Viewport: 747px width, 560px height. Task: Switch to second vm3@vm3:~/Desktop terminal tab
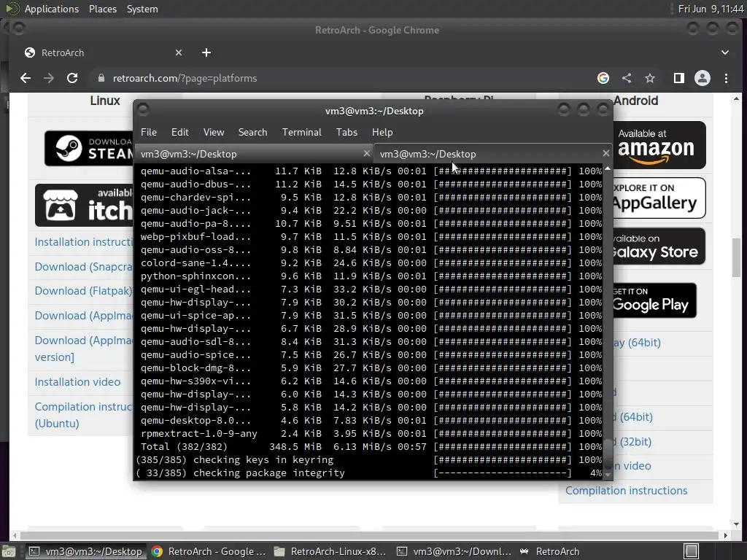pos(493,154)
